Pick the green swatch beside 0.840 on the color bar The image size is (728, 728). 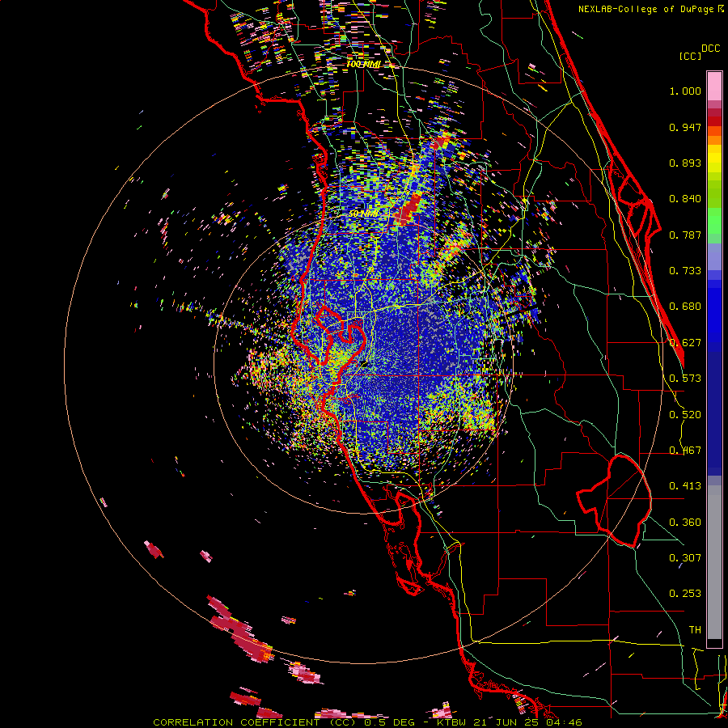pos(714,195)
